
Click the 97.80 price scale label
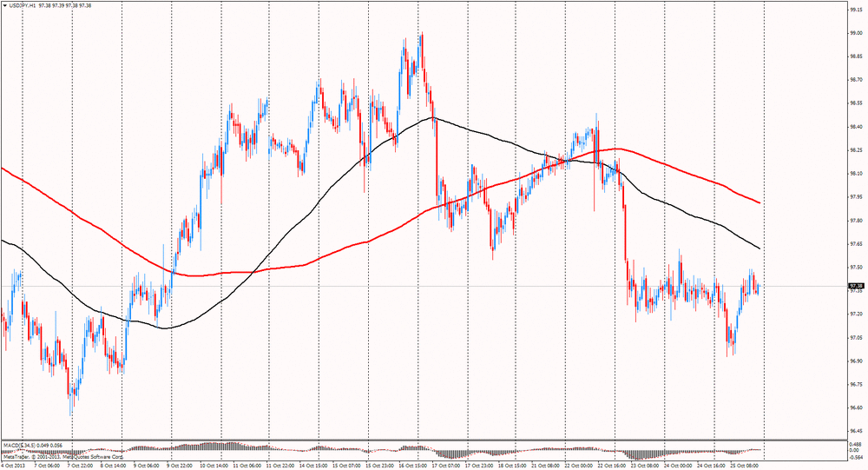pos(856,221)
